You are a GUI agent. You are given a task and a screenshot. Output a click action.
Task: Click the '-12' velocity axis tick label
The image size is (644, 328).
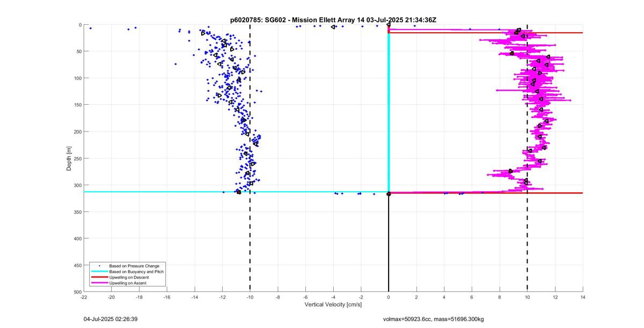(222, 297)
